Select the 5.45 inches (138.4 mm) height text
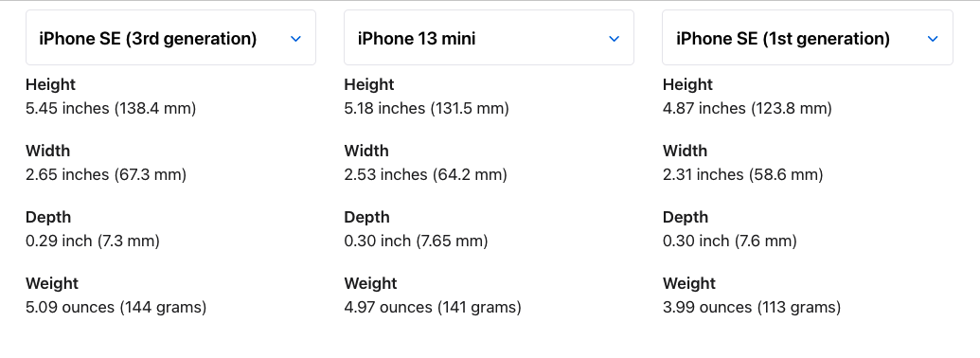Image resolution: width=980 pixels, height=358 pixels. [111, 109]
